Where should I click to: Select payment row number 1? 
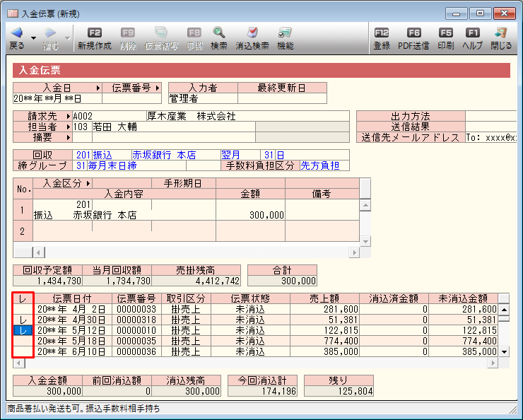point(23,210)
